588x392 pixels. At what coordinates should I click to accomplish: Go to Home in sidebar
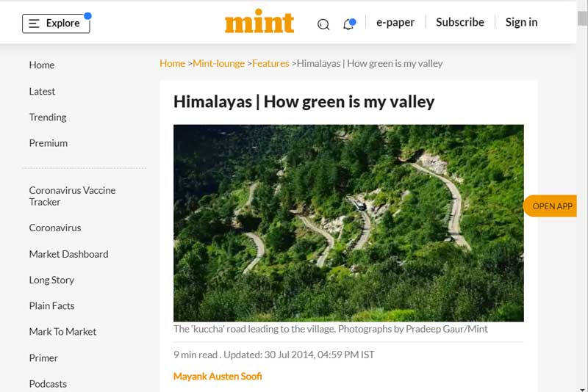[x=42, y=65]
